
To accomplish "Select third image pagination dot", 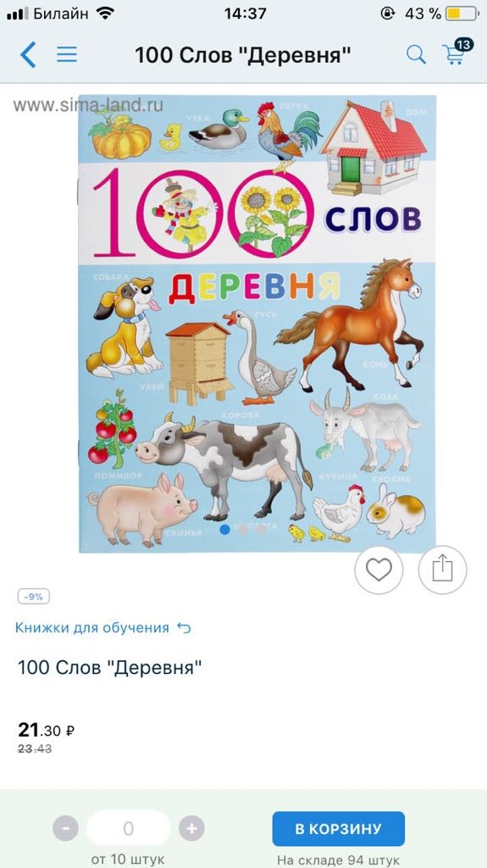I will pyautogui.click(x=261, y=529).
